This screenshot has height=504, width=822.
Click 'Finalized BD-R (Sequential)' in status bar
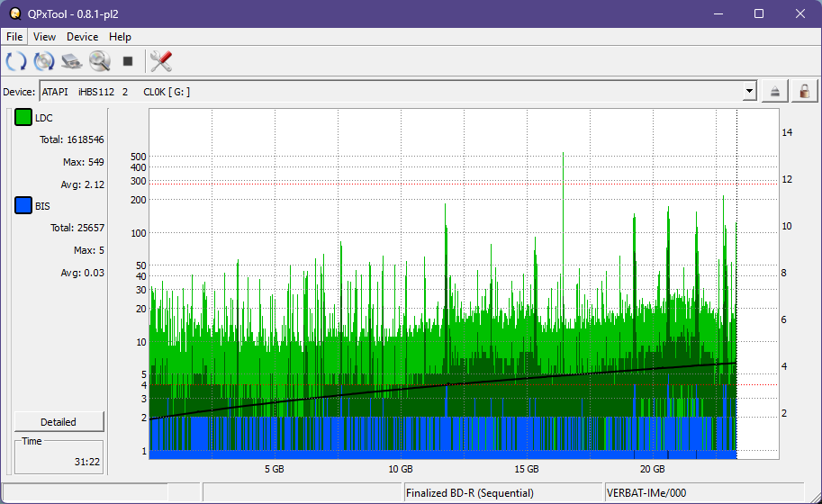click(470, 493)
